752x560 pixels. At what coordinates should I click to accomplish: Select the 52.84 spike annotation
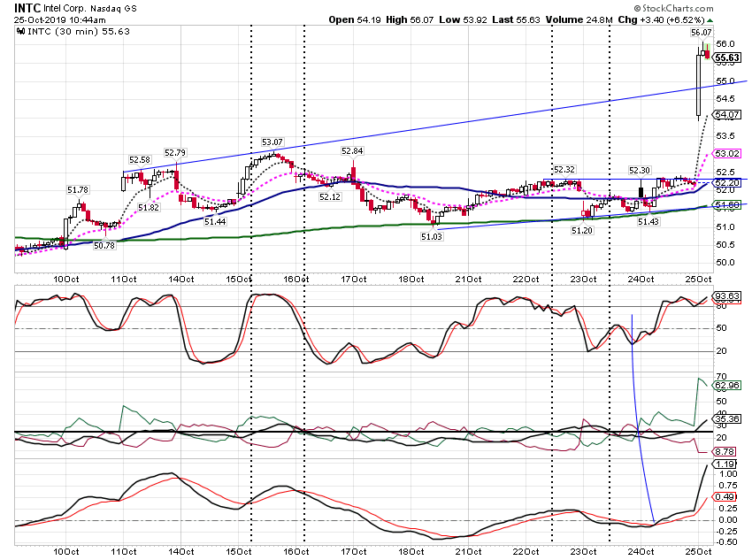(x=352, y=151)
